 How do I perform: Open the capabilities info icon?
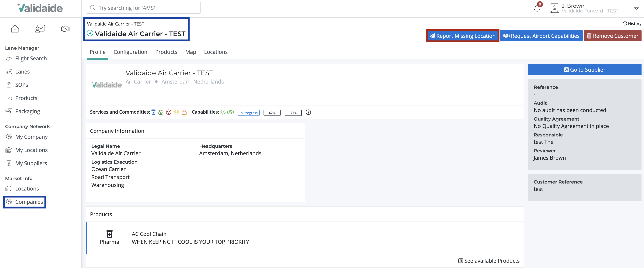pyautogui.click(x=308, y=112)
